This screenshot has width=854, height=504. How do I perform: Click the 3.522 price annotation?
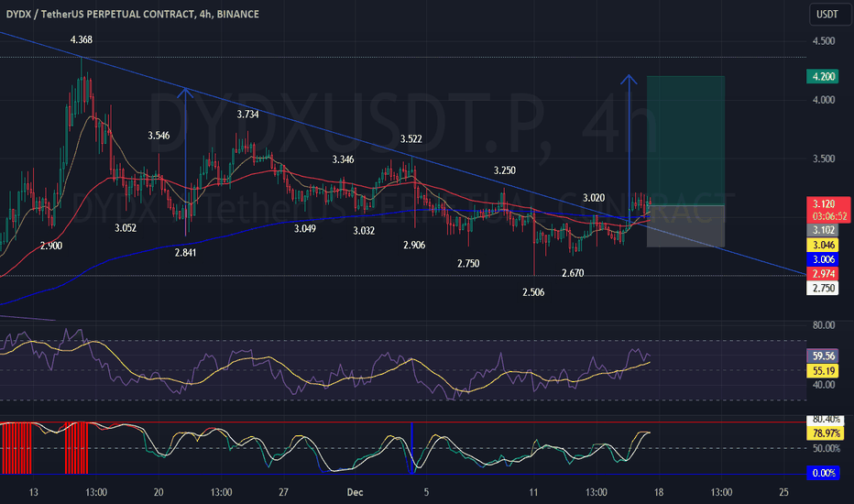411,139
